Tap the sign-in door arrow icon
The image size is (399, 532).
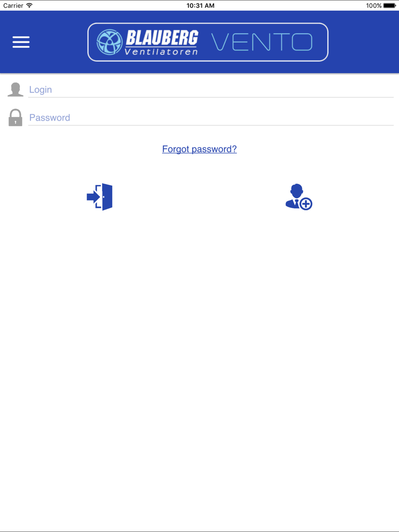pos(100,197)
